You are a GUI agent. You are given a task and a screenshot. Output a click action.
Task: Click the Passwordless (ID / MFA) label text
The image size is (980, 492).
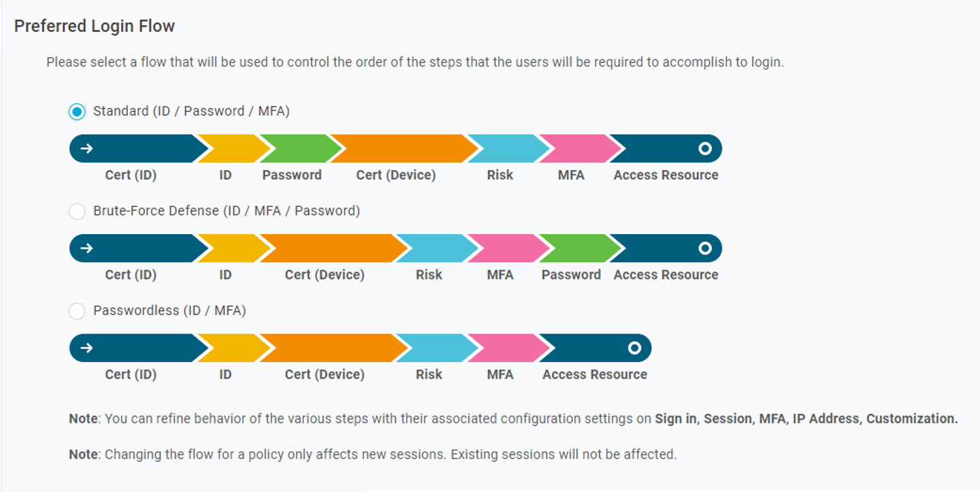tap(169, 310)
